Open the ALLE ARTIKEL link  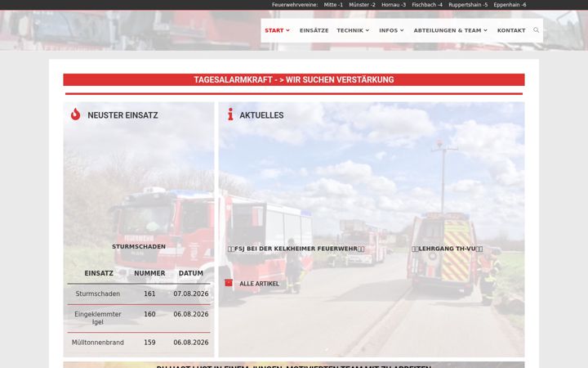pos(259,284)
